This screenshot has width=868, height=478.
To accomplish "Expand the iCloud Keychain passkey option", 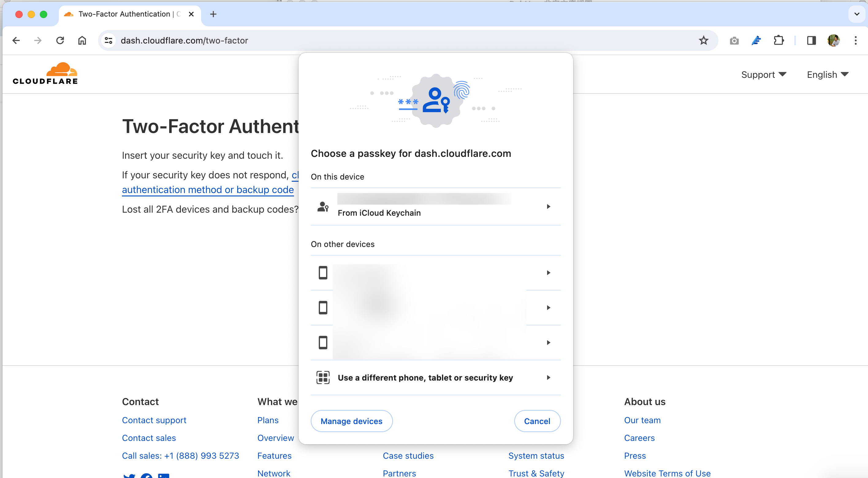I will [548, 207].
